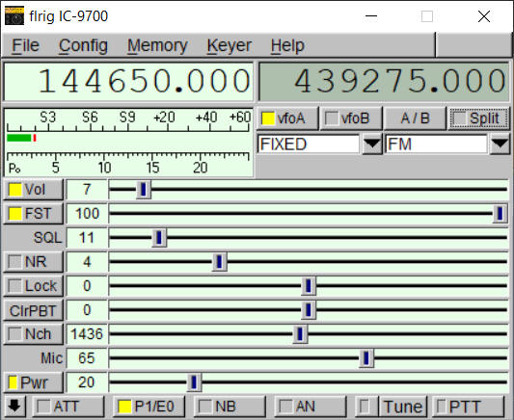Enable the NB noise blanker checkbox
The height and width of the screenshot is (420, 514).
coord(230,407)
